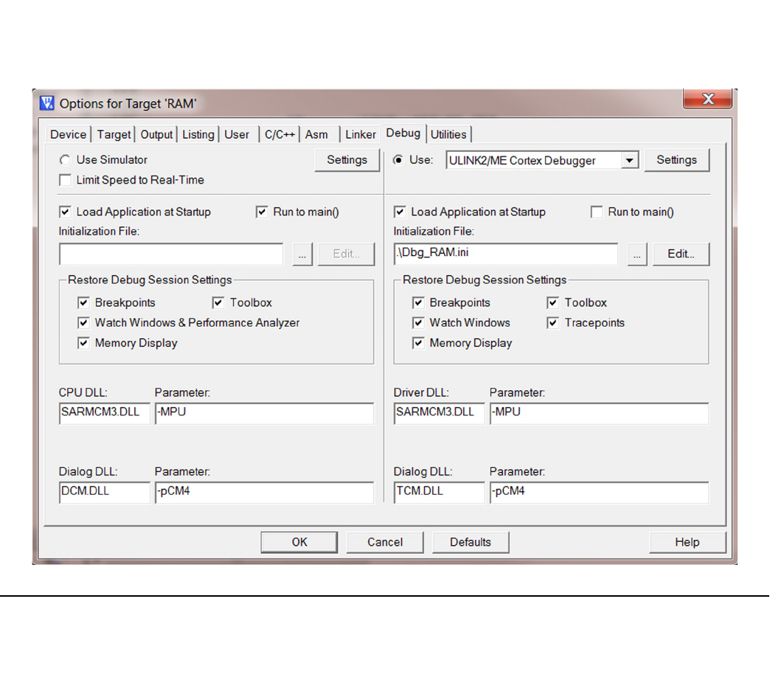The width and height of the screenshot is (784, 683).
Task: Toggle simulator Run to main() checkbox
Action: (x=262, y=212)
